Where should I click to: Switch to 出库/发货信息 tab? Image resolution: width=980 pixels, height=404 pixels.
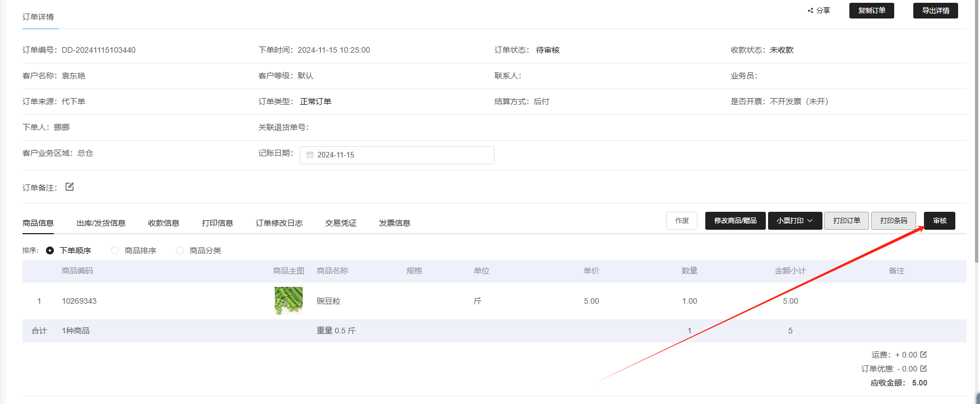(x=101, y=223)
